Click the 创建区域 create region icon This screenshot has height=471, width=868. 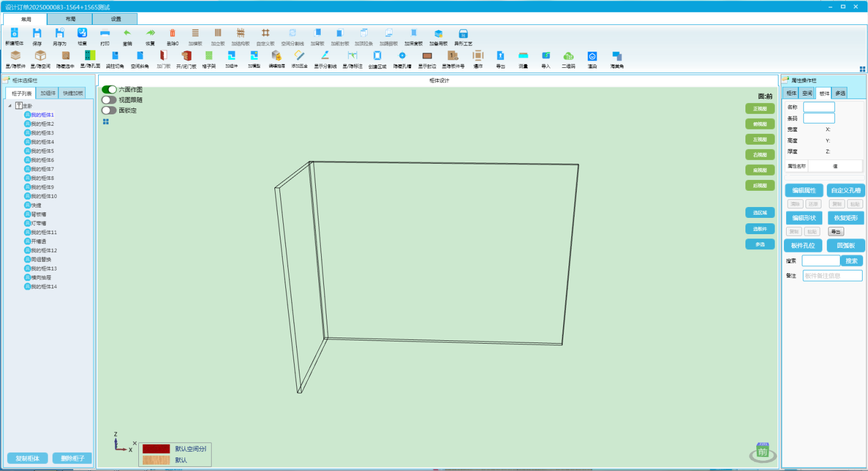point(378,56)
